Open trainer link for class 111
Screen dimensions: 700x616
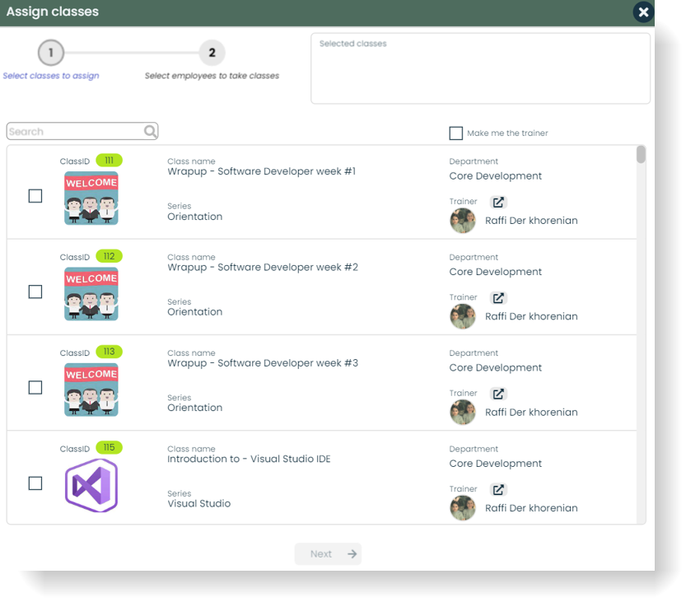tap(498, 203)
